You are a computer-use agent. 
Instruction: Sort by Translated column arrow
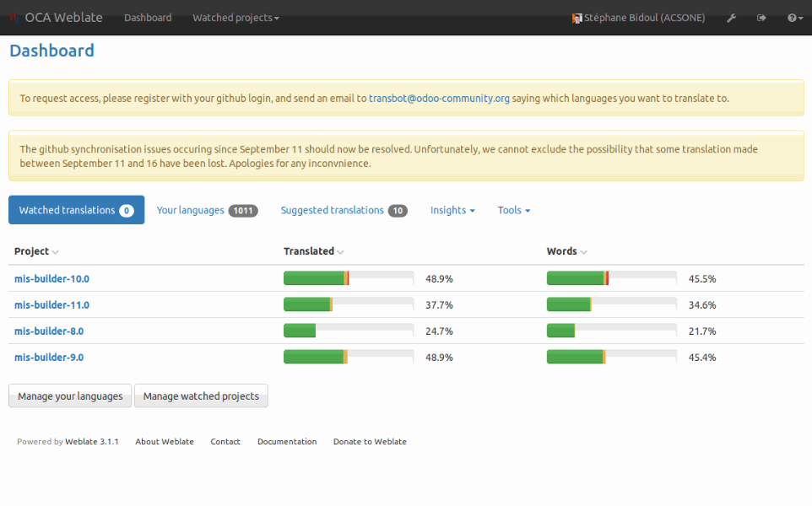tap(341, 252)
